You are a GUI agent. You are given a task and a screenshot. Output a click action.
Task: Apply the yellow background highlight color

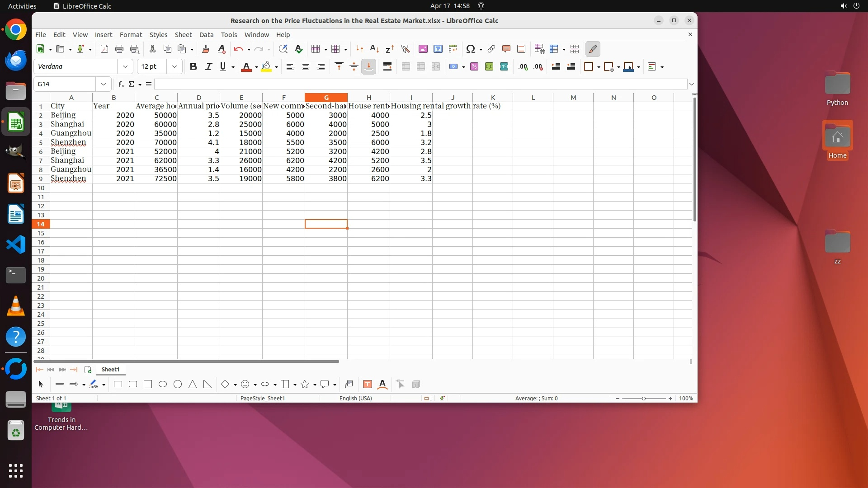tap(266, 67)
